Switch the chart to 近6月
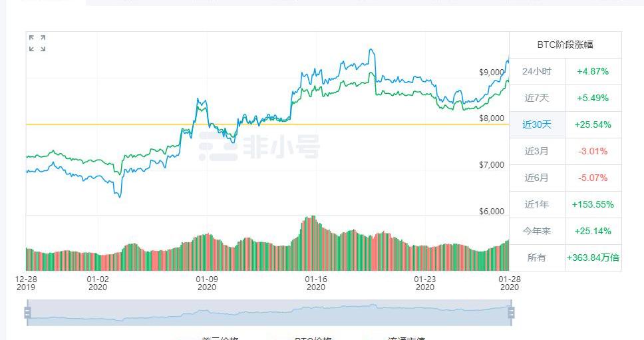 coord(536,178)
